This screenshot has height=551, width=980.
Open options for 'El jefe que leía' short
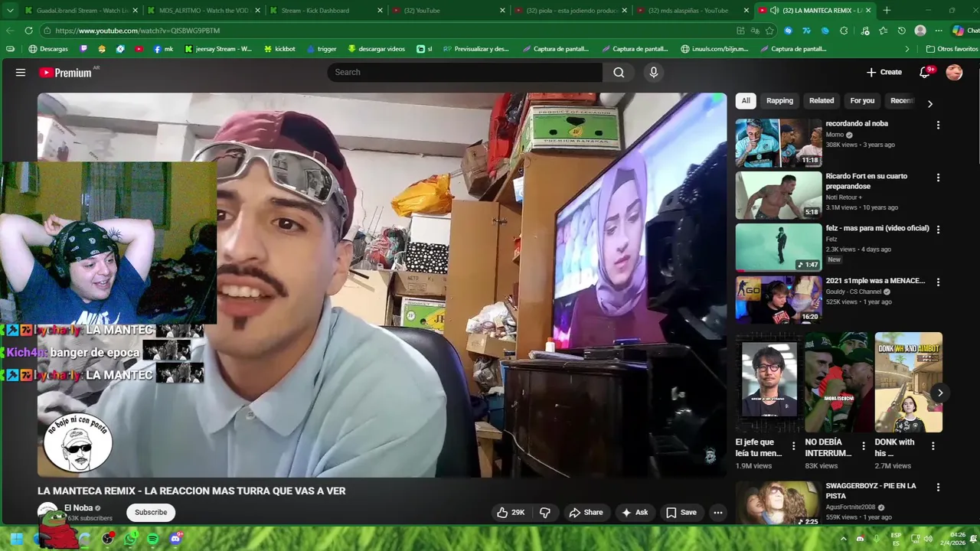pos(793,445)
